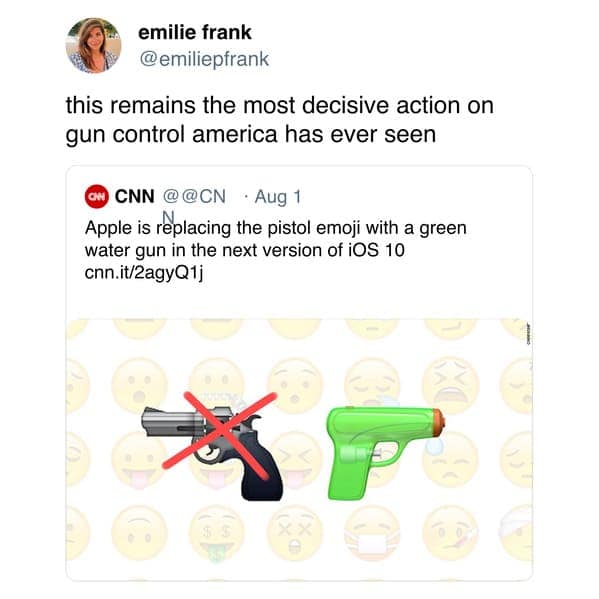
Task: Click the green water gun emoji
Action: pos(385,453)
